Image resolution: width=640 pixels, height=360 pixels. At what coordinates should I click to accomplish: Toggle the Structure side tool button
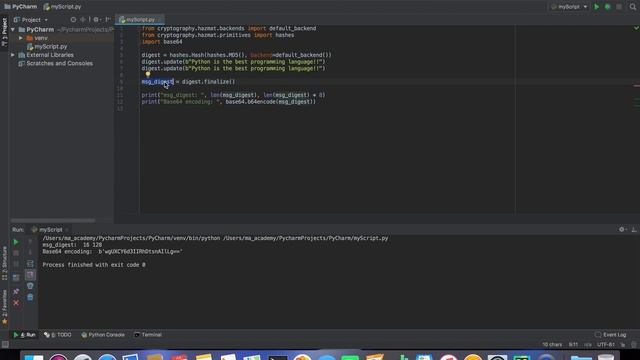[4, 263]
